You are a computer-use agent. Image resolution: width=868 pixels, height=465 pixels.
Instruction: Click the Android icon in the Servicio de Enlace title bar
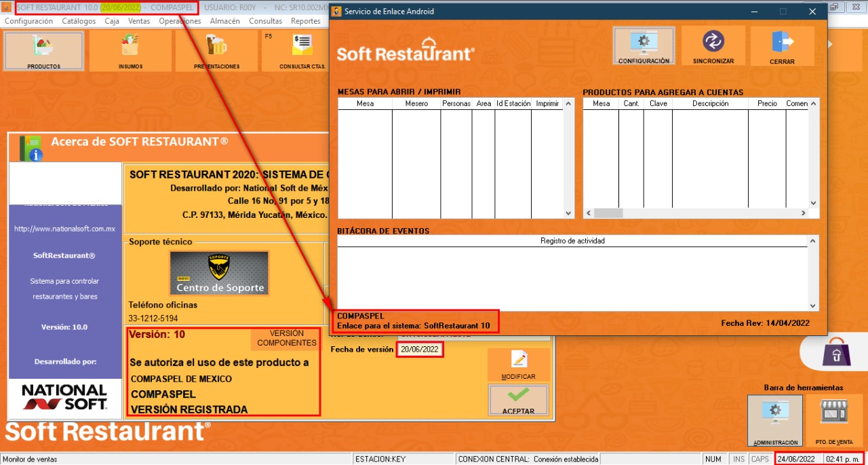(336, 12)
